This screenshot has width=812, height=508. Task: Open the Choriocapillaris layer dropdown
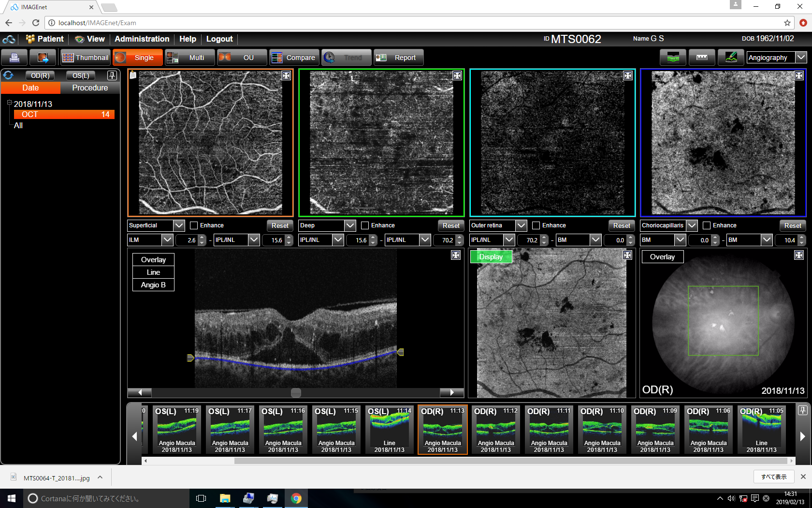point(692,225)
